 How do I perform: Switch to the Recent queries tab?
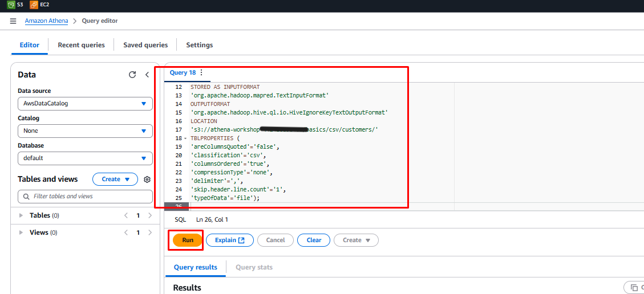point(81,45)
